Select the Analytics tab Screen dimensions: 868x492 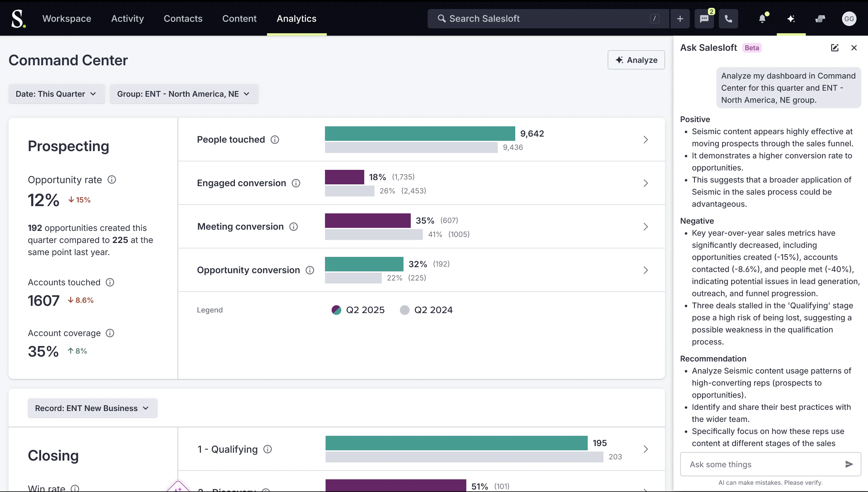click(x=296, y=18)
